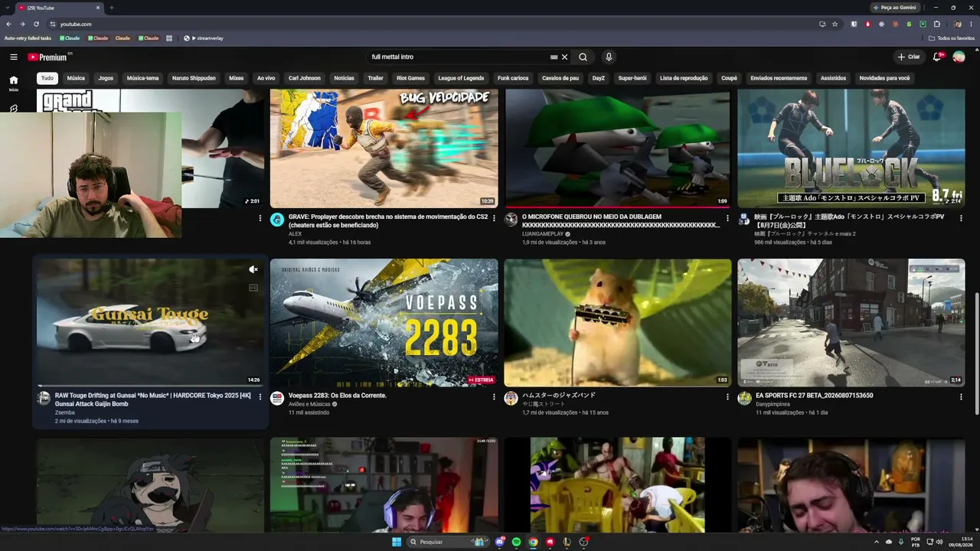Open the Zsemba channel link
The height and width of the screenshot is (551, 980).
click(x=64, y=412)
